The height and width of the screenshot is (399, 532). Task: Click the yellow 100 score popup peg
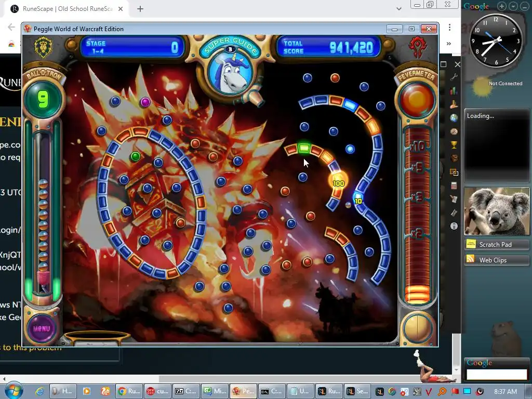(x=338, y=181)
